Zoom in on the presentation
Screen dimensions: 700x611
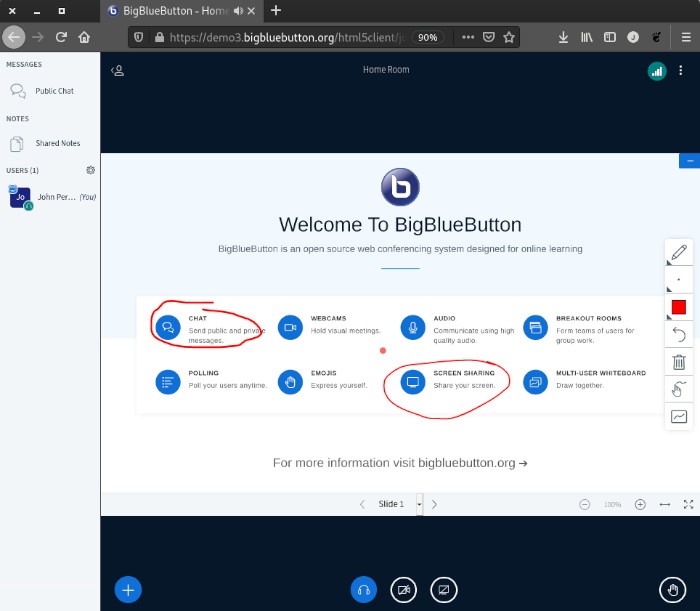click(x=640, y=504)
